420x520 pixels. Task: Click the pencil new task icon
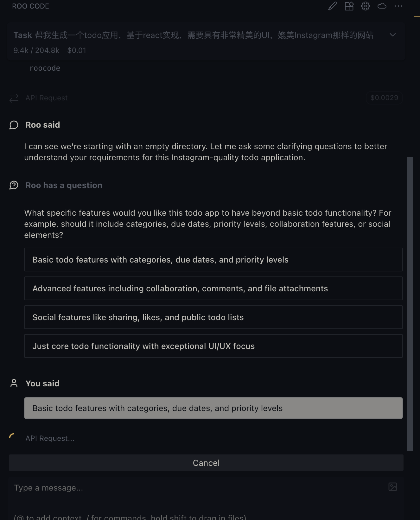click(333, 6)
